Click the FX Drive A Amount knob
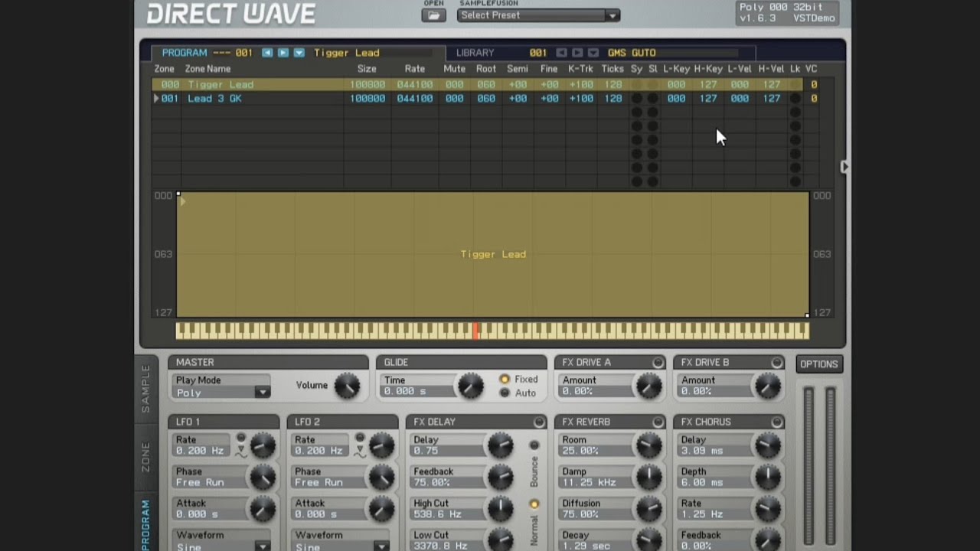Screen dimensions: 980x551 pyautogui.click(x=648, y=386)
